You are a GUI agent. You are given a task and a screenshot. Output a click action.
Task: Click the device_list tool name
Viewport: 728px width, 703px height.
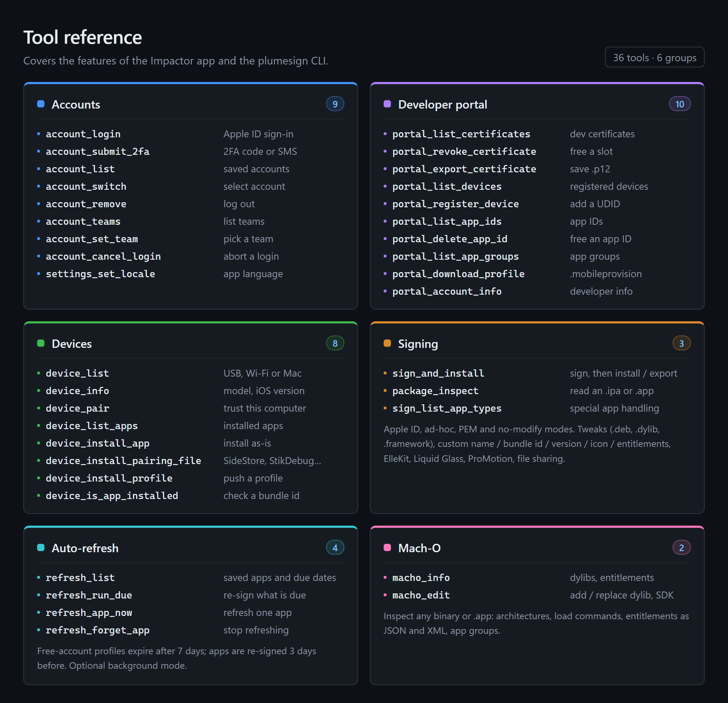click(78, 374)
